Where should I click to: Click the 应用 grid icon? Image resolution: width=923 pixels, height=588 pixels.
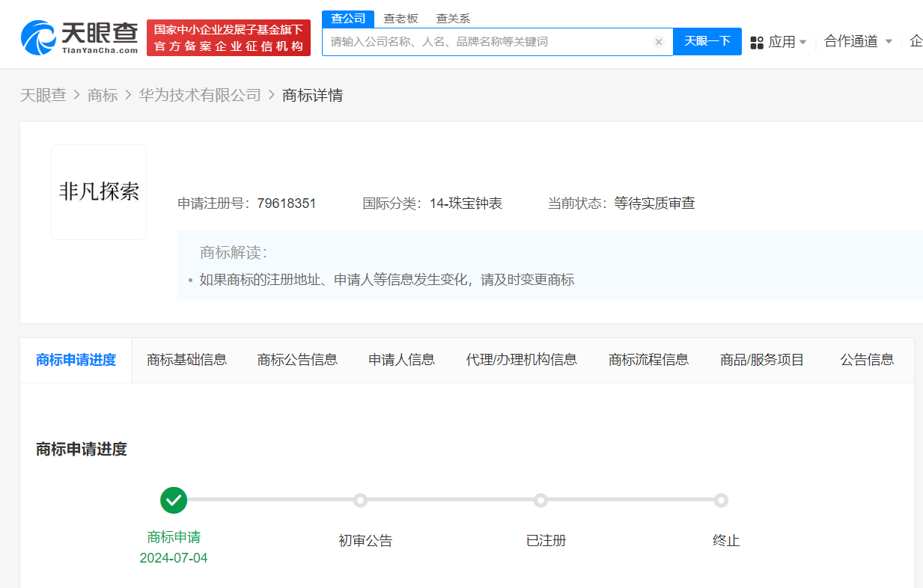757,41
